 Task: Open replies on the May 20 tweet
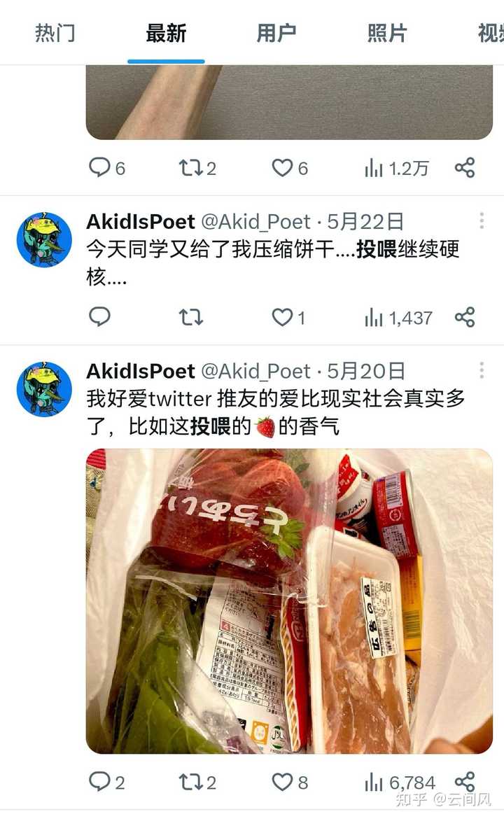tap(107, 783)
